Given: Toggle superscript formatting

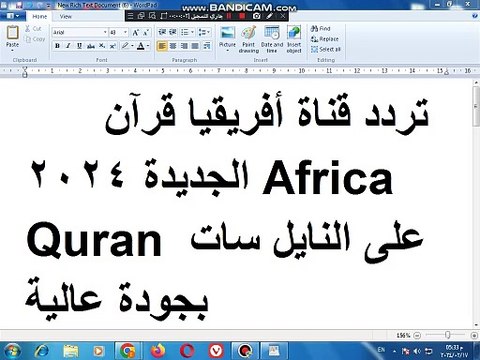Looking at the screenshot, I should tap(113, 46).
